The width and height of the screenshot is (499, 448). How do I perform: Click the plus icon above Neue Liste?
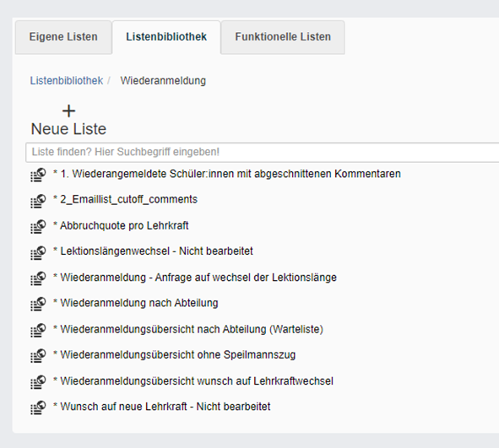point(68,111)
